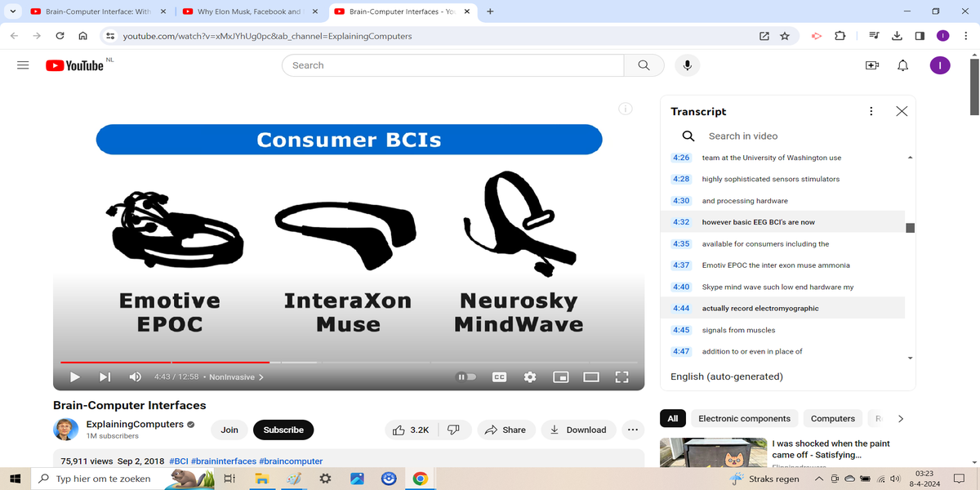980x490 pixels.
Task: Like the video
Action: (x=412, y=430)
